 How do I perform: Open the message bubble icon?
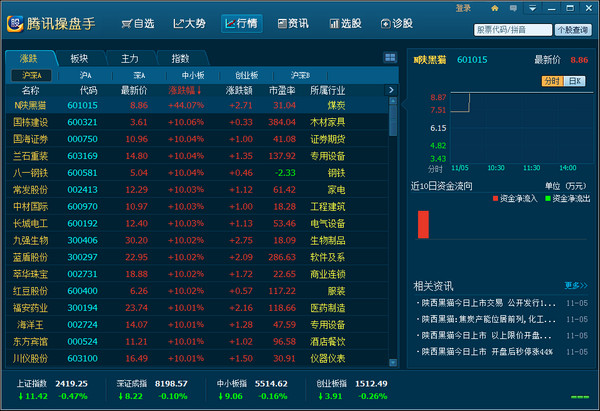[513, 8]
